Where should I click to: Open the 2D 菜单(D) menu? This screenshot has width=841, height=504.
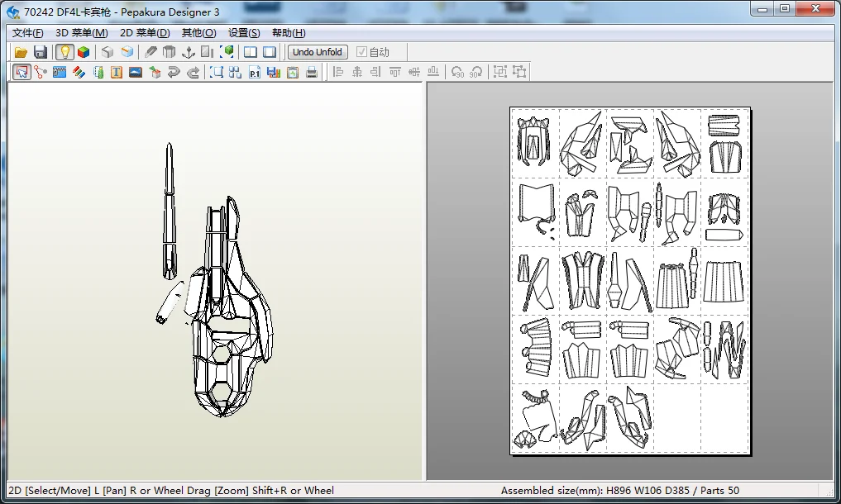pos(145,33)
